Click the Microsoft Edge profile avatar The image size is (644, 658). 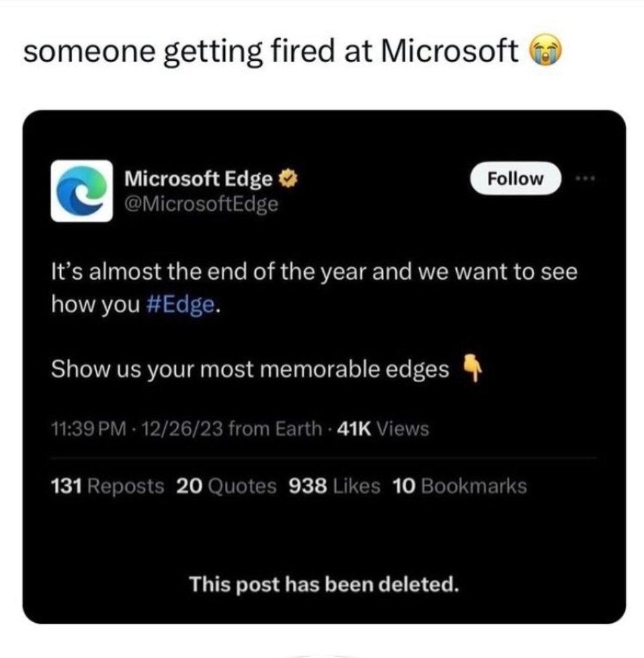point(82,191)
